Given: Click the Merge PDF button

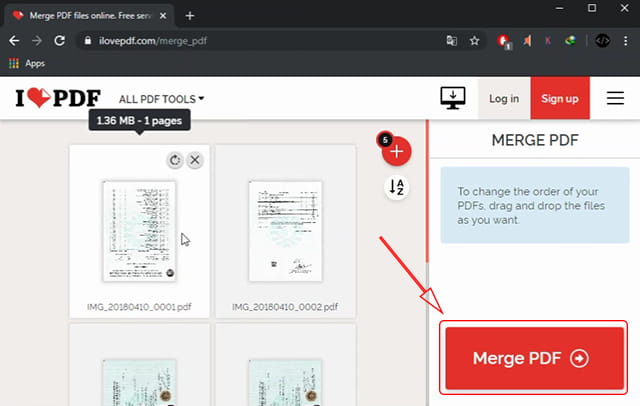Looking at the screenshot, I should pyautogui.click(x=534, y=358).
